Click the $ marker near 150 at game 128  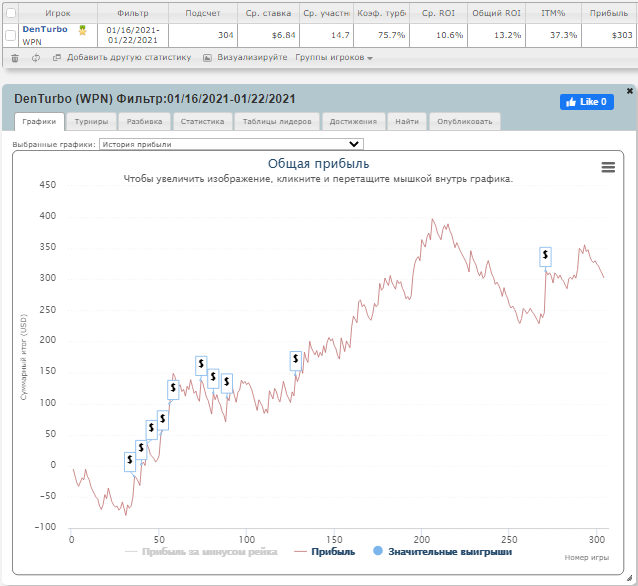295,361
